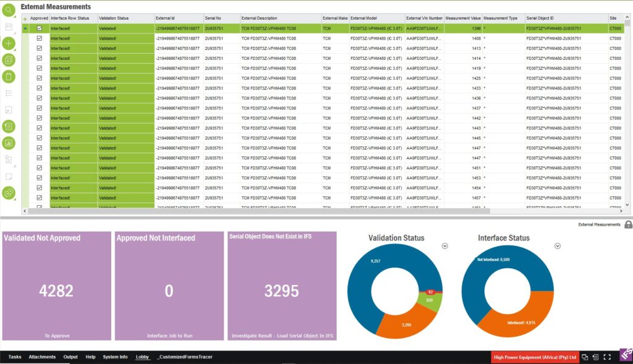
Task: Open the Lobby tab in bottom bar
Action: (x=142, y=357)
